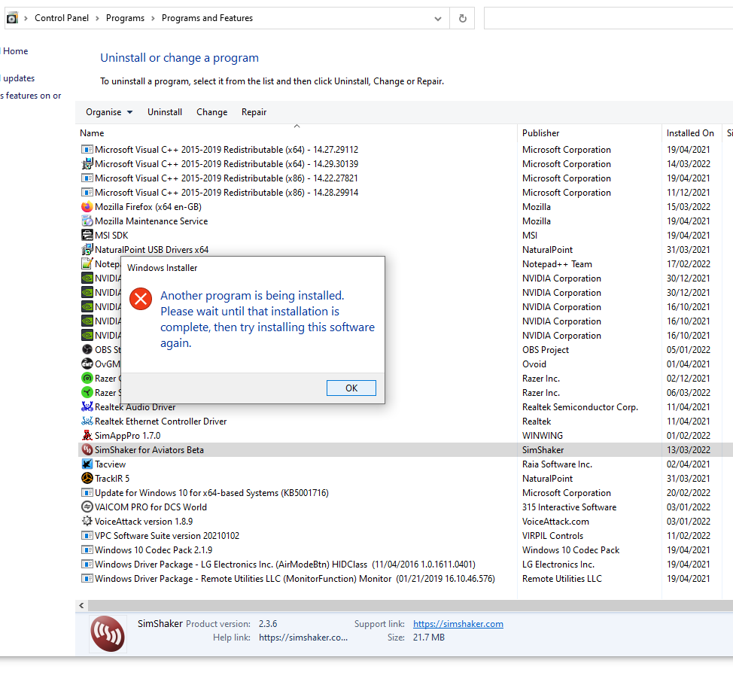This screenshot has width=733, height=700.
Task: Click the OBS Studio program icon
Action: click(87, 350)
